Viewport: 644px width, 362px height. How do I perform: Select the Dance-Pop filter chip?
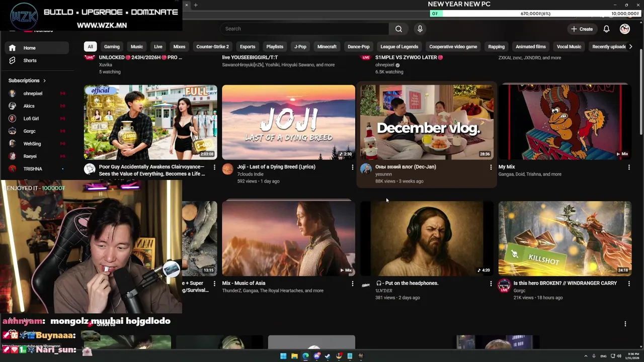359,47
